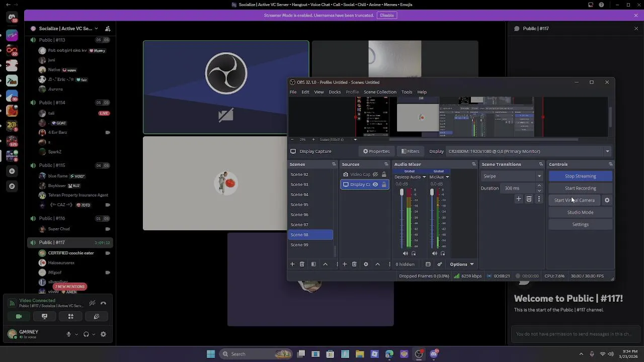This screenshot has width=644, height=362.
Task: Expand Discord server name dropdown
Action: pos(96,29)
